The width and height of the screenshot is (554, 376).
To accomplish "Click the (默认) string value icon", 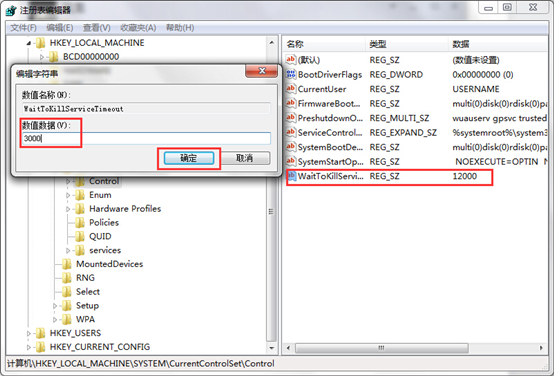I will click(291, 59).
